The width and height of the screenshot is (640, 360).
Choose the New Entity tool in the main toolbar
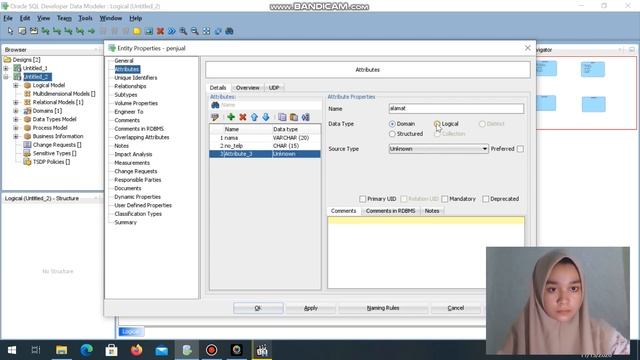(22, 31)
